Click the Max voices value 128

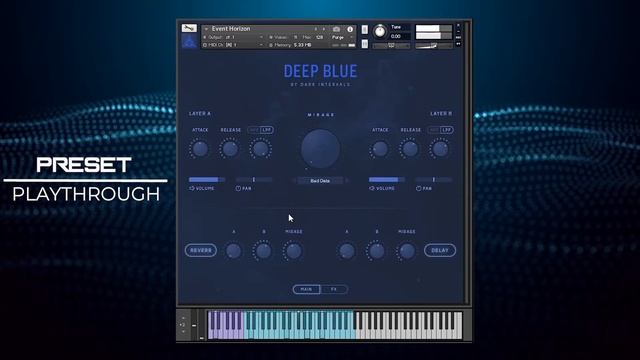(x=320, y=37)
